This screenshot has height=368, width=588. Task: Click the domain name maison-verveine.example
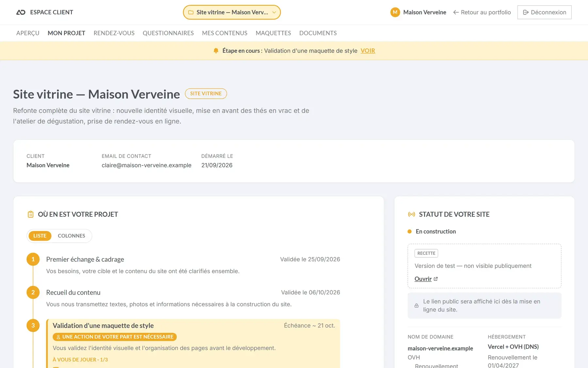click(440, 348)
